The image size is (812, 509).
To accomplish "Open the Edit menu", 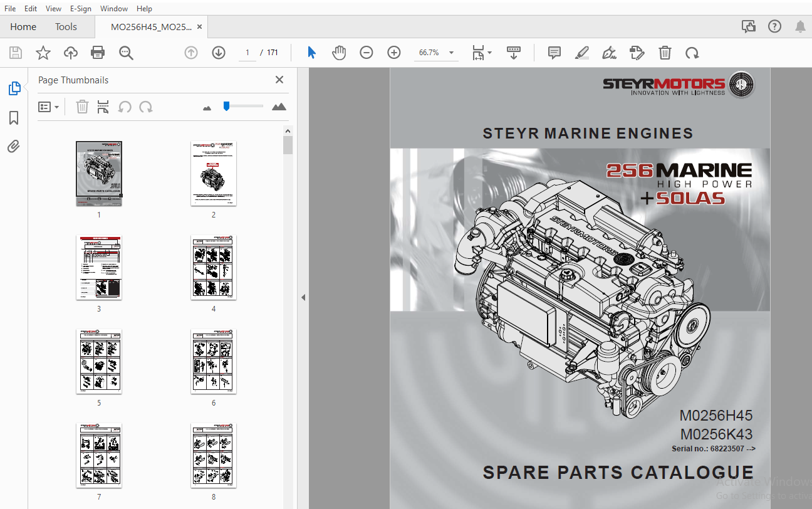I will [x=31, y=9].
